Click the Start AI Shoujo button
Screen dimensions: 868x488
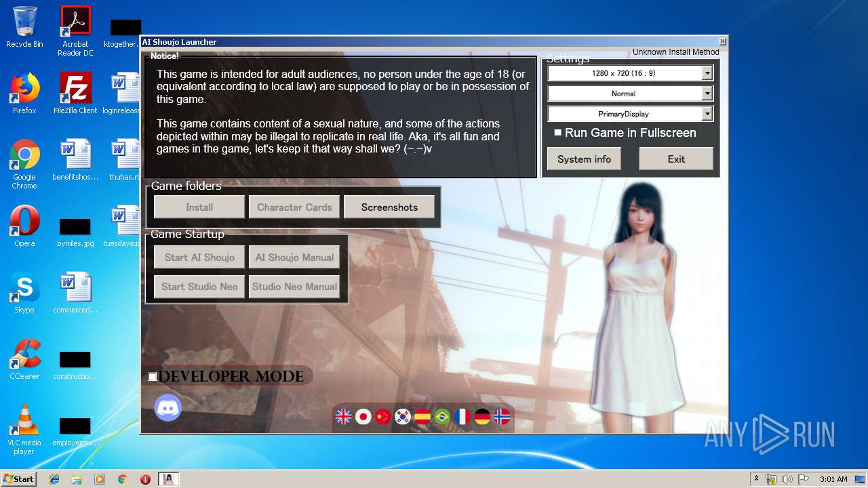199,258
